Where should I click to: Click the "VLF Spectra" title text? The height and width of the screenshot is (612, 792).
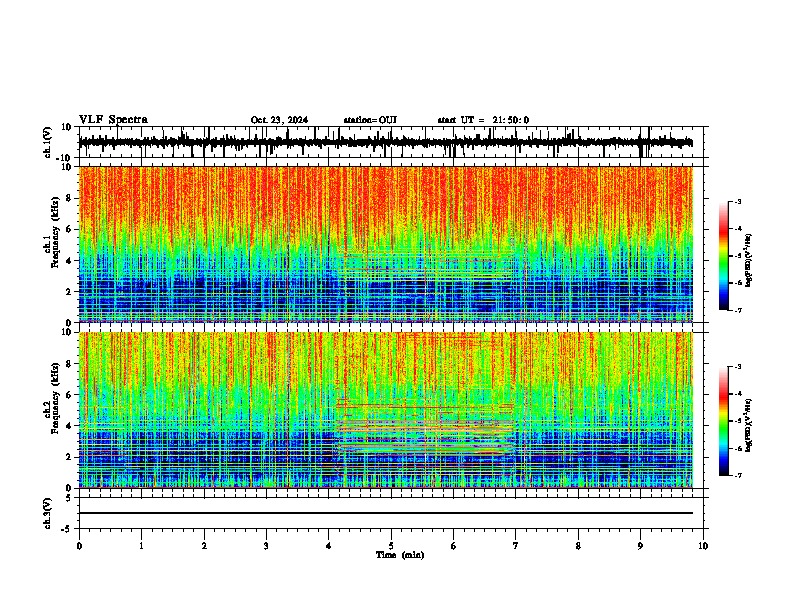113,120
